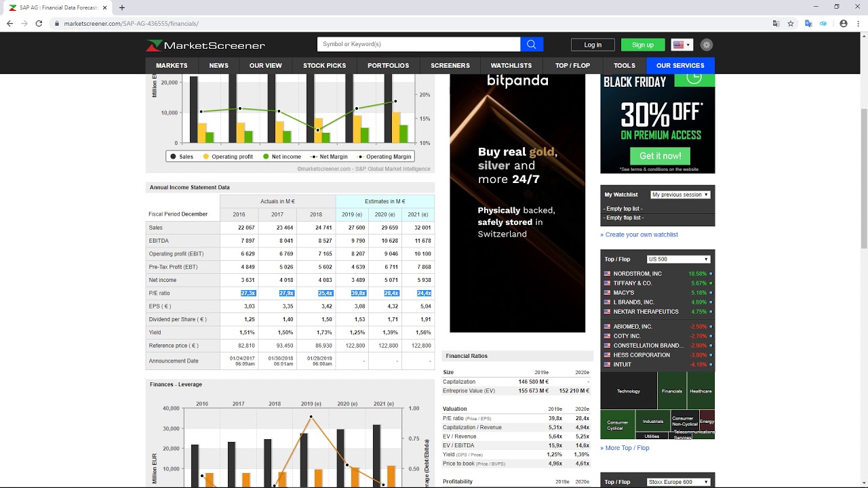Open the WATCHLISTS menu
This screenshot has width=868, height=488.
tap(511, 66)
